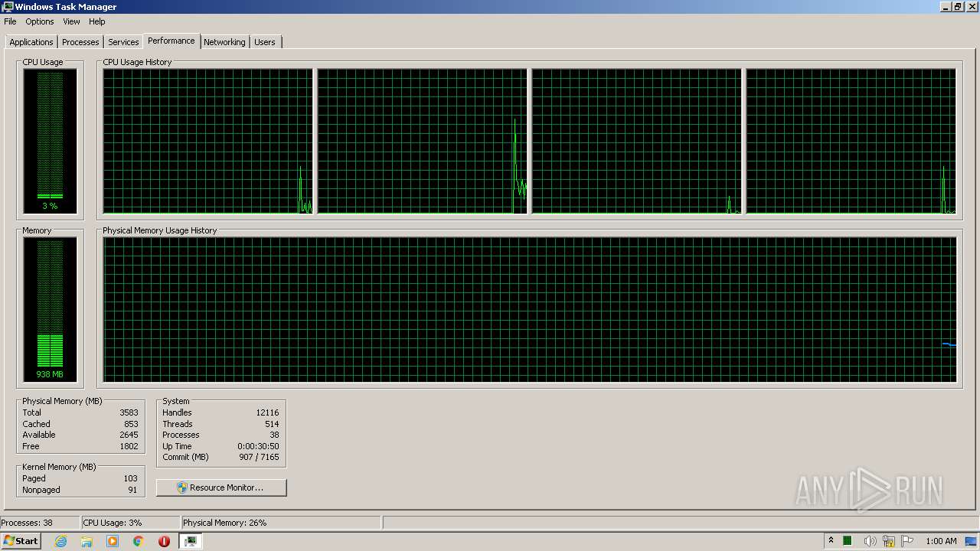Click the fourth CPU usage history graph
Viewport: 980px width, 551px height.
coord(851,141)
